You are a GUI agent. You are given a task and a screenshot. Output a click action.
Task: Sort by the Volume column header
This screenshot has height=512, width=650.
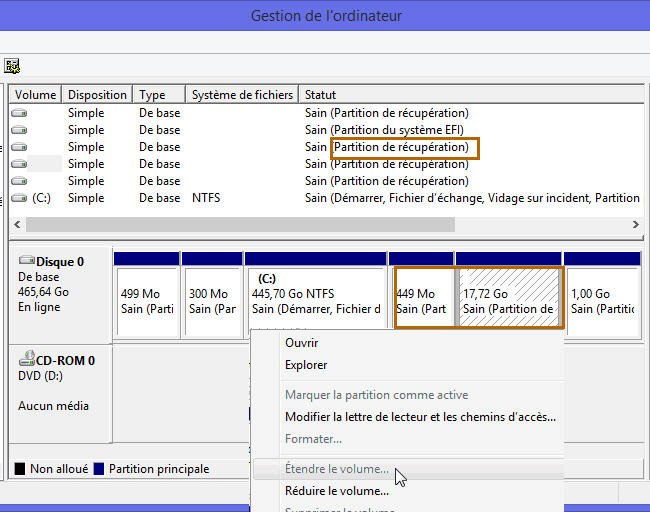35,95
